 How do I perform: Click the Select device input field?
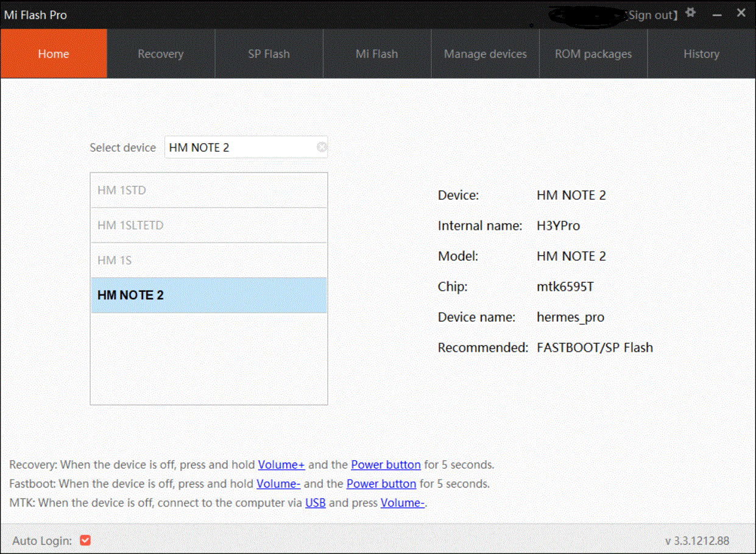[x=241, y=147]
